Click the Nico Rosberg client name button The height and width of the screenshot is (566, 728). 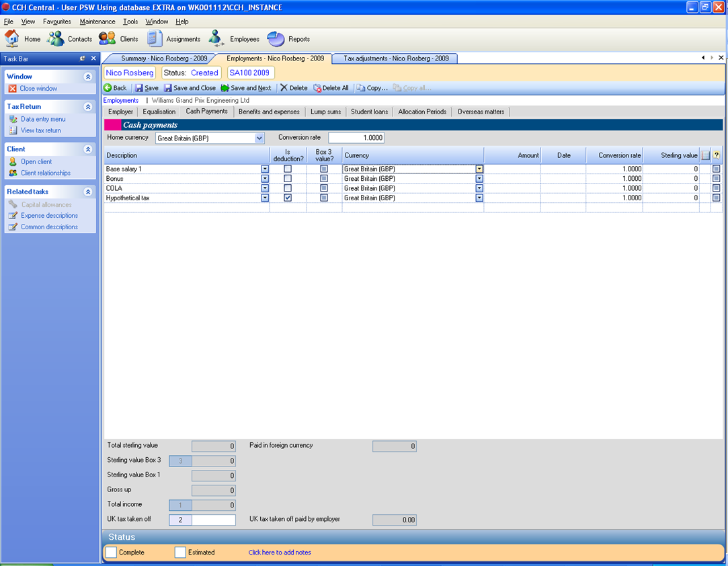130,73
